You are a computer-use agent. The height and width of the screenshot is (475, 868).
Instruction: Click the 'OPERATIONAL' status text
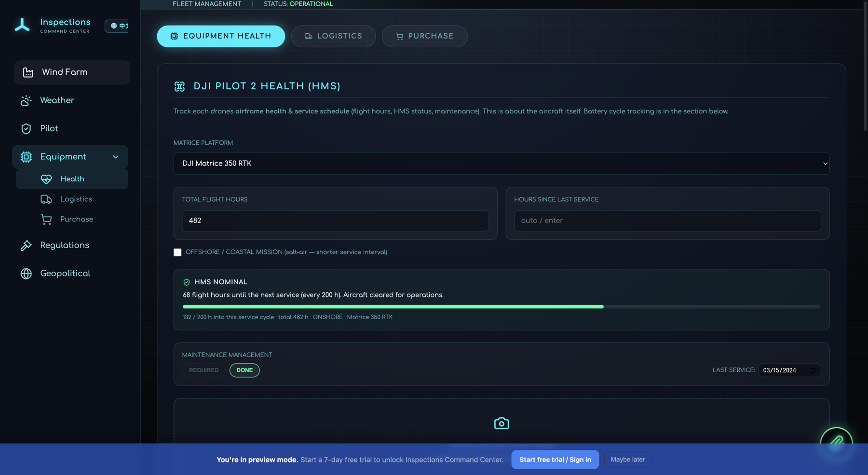click(312, 4)
